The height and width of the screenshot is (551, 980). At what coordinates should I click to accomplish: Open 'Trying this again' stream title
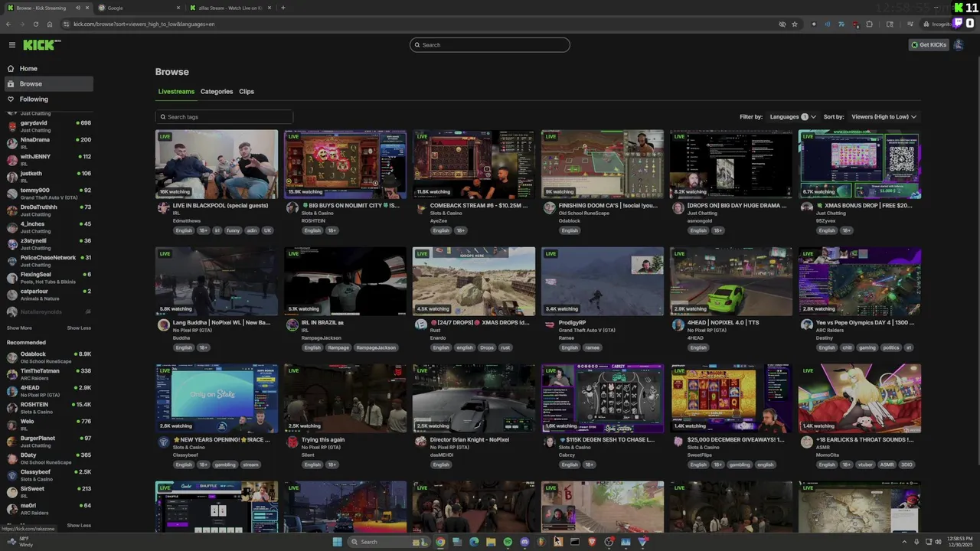[x=323, y=440]
